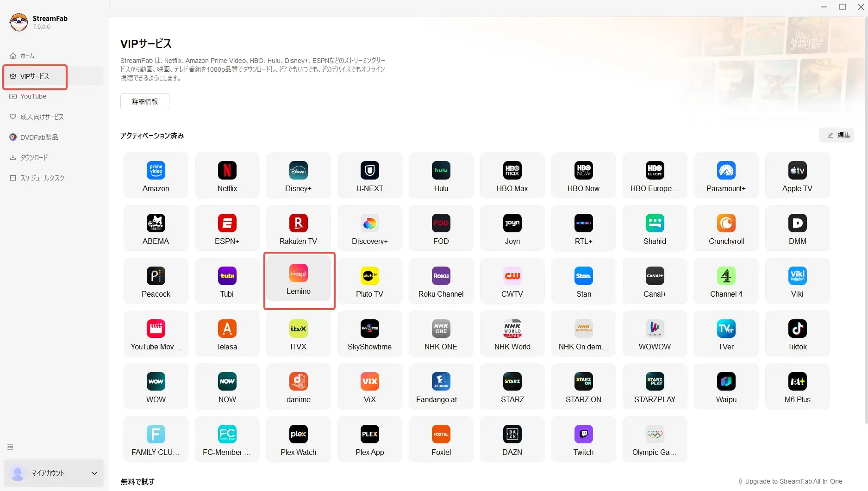Open the WOWOW service tile

coord(655,334)
